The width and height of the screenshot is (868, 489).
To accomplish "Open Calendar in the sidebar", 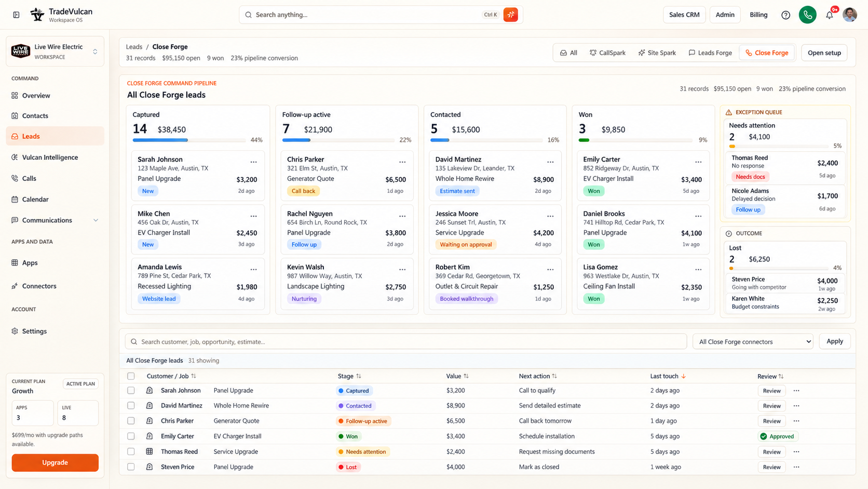I will click(55, 200).
